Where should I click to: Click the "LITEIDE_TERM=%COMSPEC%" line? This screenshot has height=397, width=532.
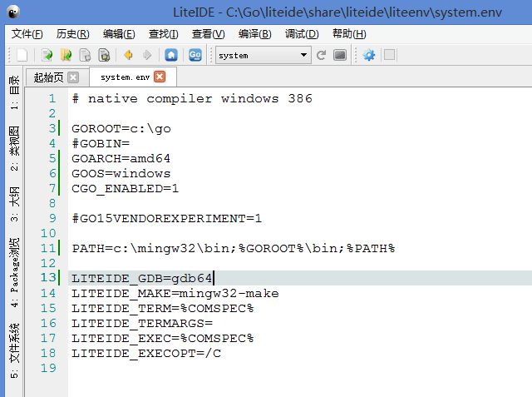(x=163, y=309)
